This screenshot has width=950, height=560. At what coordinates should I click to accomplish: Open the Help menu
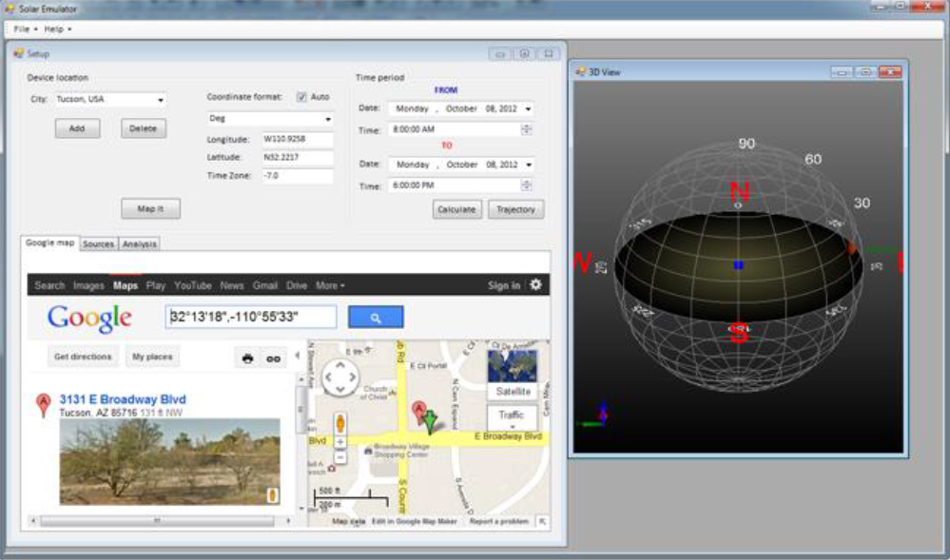[x=58, y=29]
